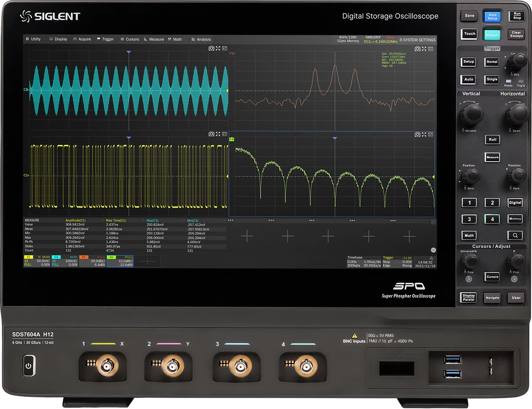The image size is (532, 409).
Task: Click the blue trigger position marker above C3 waveform
Action: pos(128,52)
